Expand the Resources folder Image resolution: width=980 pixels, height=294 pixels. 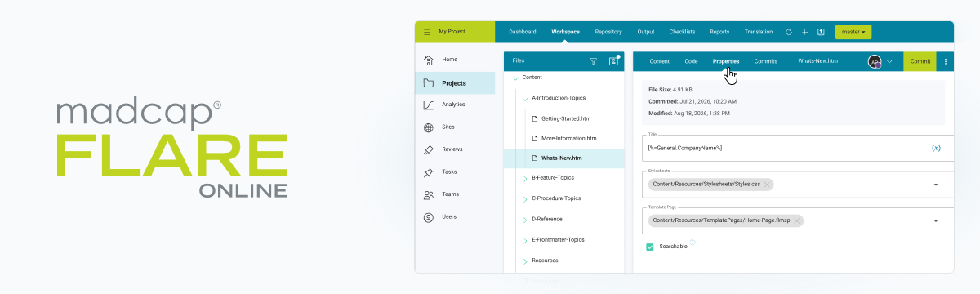(525, 261)
